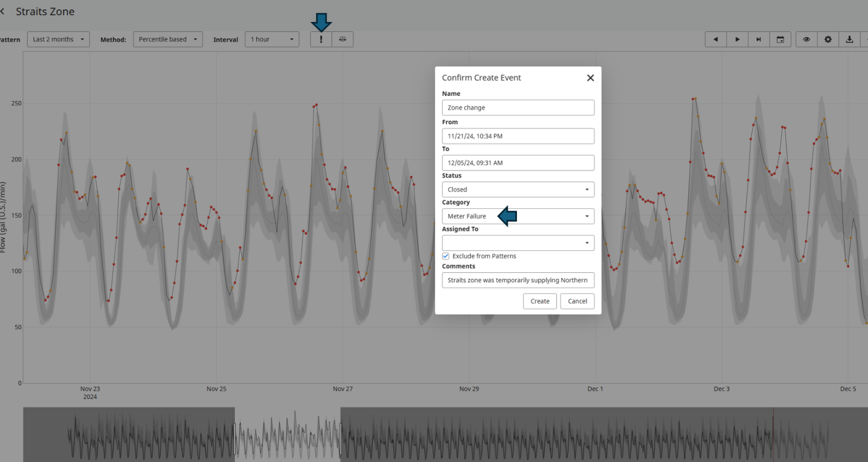Open the Status dropdown showing Closed
Image resolution: width=868 pixels, height=462 pixels.
point(518,190)
